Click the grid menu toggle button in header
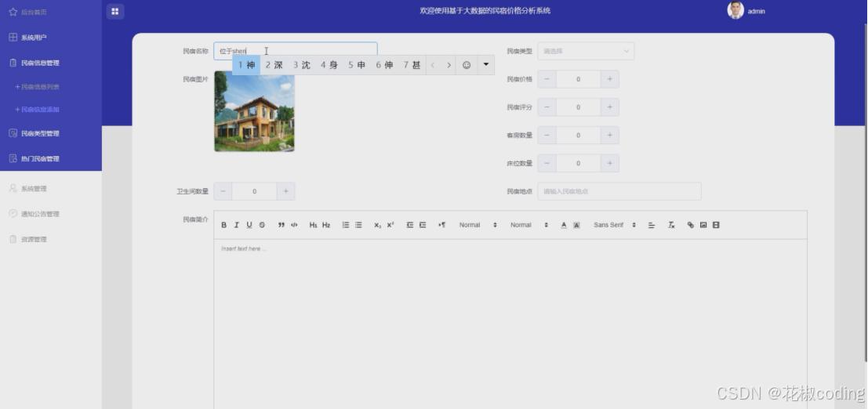Viewport: 868px width, 409px height. point(115,11)
